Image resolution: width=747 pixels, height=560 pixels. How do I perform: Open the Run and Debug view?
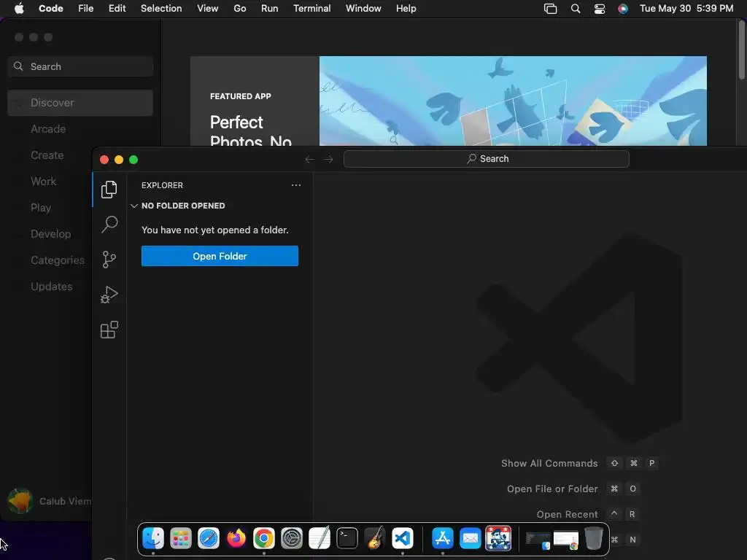click(x=109, y=295)
